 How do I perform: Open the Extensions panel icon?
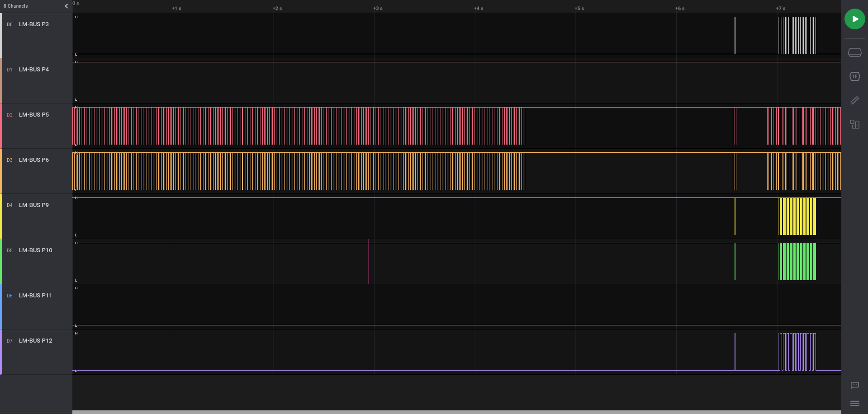coord(854,124)
